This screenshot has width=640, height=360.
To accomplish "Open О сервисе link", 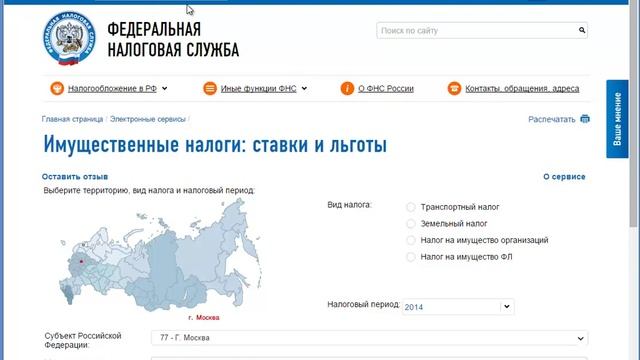I will coord(564,177).
